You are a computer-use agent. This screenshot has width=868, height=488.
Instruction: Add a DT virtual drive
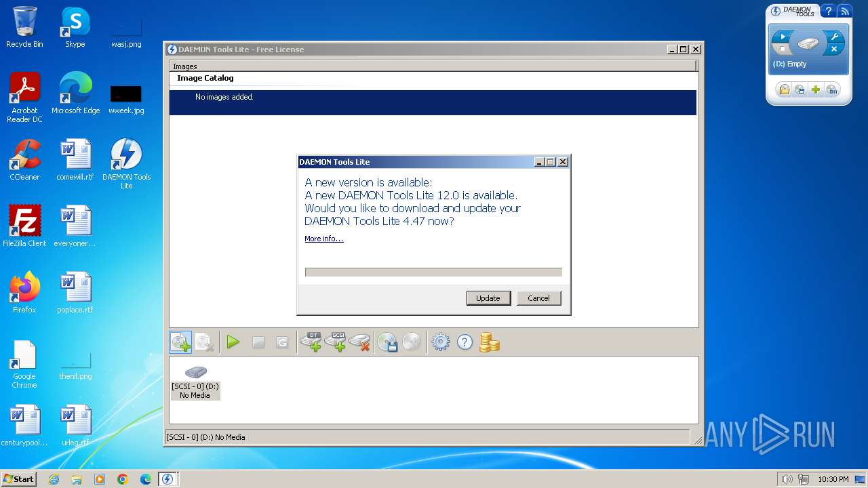coord(311,342)
